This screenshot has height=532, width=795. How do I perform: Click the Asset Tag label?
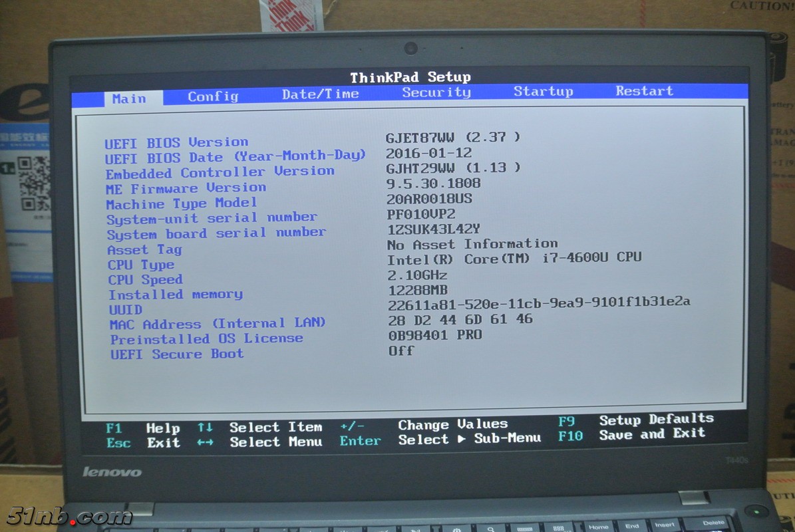(144, 249)
